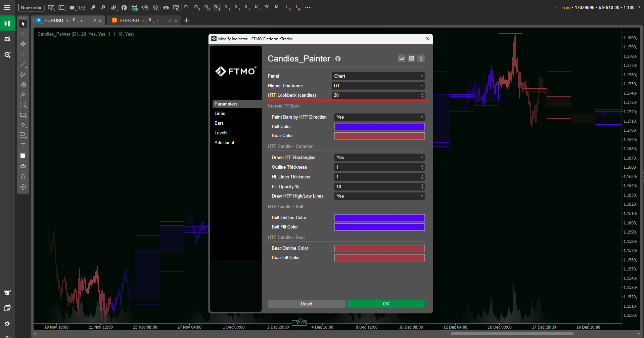Take a chart snapshot with the camera icon
Screen dimensions: 644x338
click(x=23, y=166)
